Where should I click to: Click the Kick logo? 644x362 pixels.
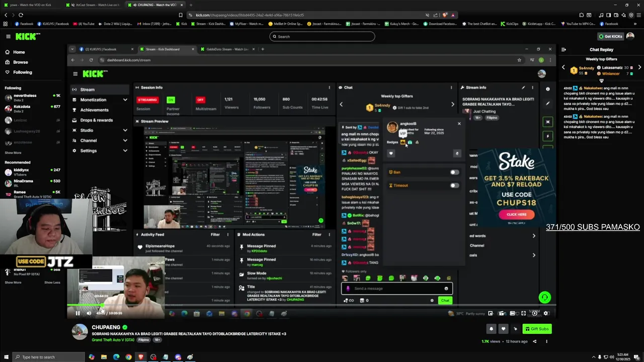28,36
